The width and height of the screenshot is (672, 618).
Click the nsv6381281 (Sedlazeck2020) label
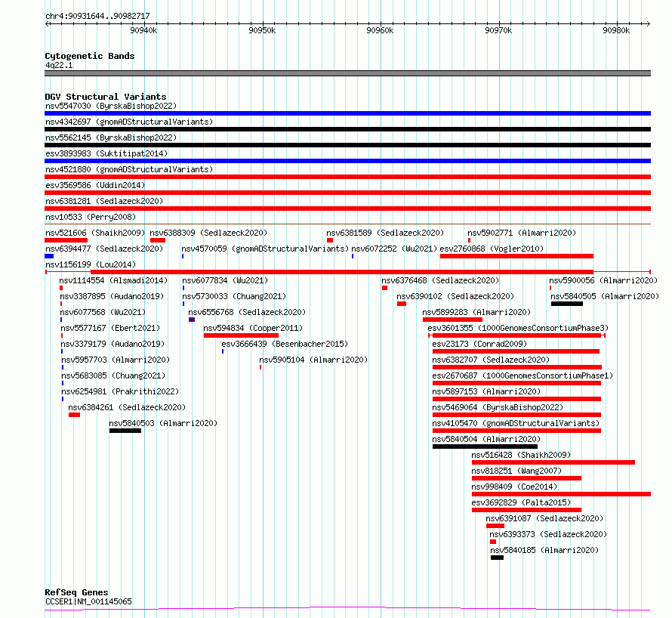pos(104,201)
